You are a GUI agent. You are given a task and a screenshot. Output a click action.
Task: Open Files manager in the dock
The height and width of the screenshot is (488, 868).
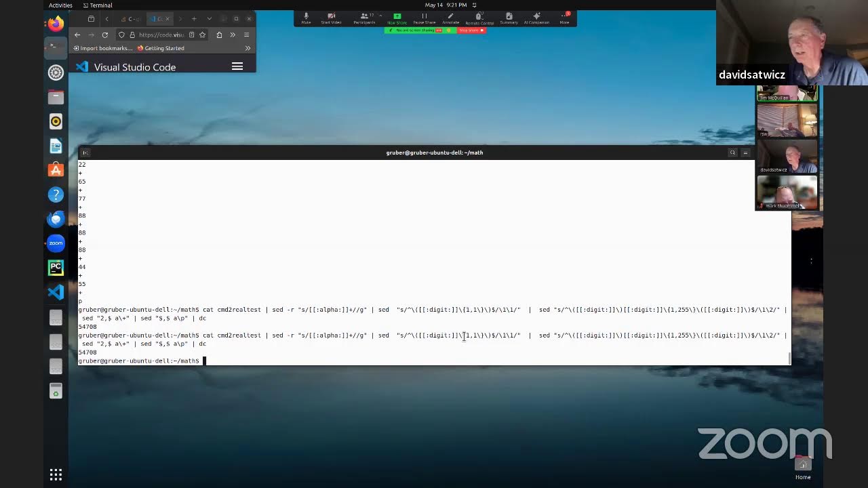(x=56, y=97)
